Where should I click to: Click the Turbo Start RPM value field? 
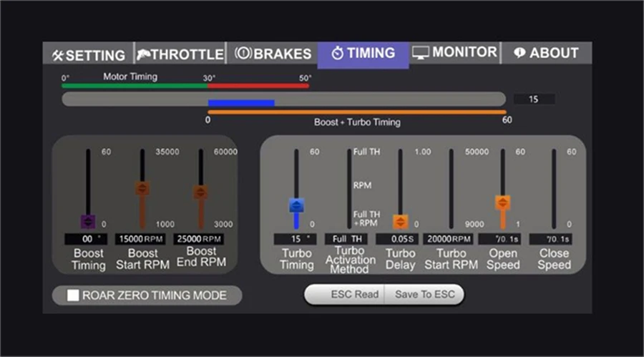tap(449, 239)
